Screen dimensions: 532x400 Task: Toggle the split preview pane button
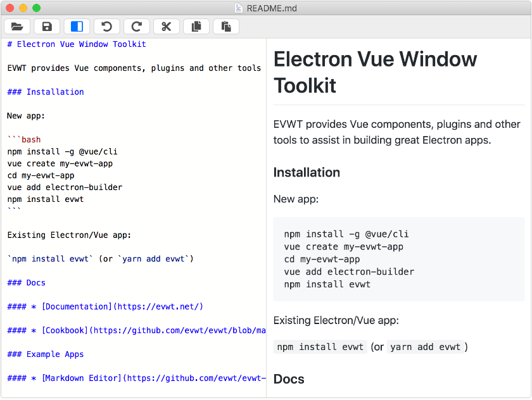pyautogui.click(x=77, y=27)
